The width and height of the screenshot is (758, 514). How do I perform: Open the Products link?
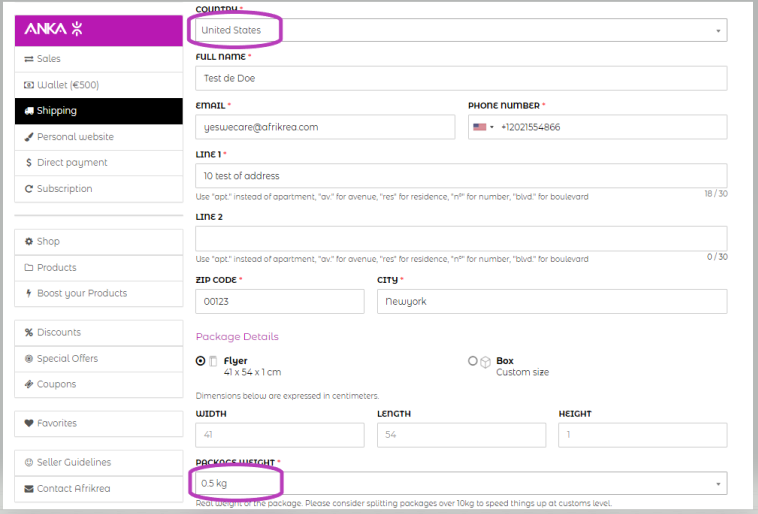(99, 267)
